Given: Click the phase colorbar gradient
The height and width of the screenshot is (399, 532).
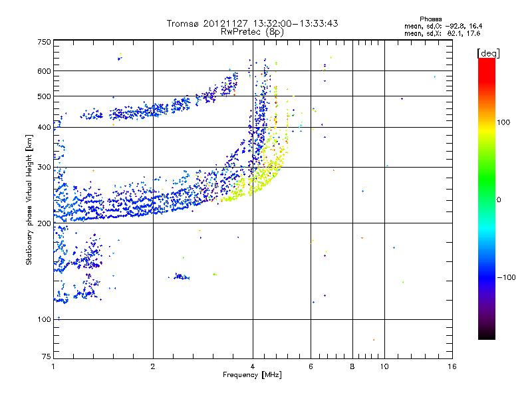Looking at the screenshot, I should click(x=487, y=199).
